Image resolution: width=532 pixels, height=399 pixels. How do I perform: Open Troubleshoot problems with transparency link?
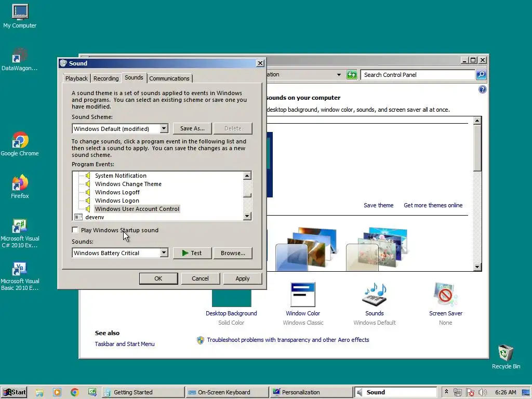[x=288, y=340]
